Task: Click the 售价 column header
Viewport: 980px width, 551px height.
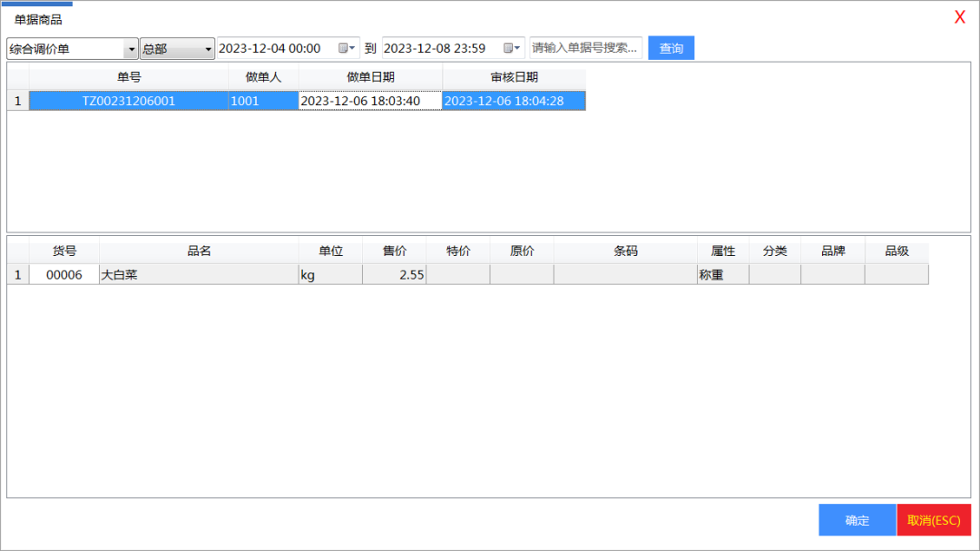Action: coord(394,251)
